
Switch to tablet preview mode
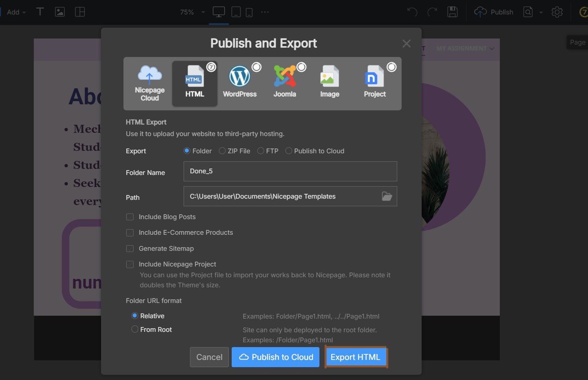(x=236, y=12)
